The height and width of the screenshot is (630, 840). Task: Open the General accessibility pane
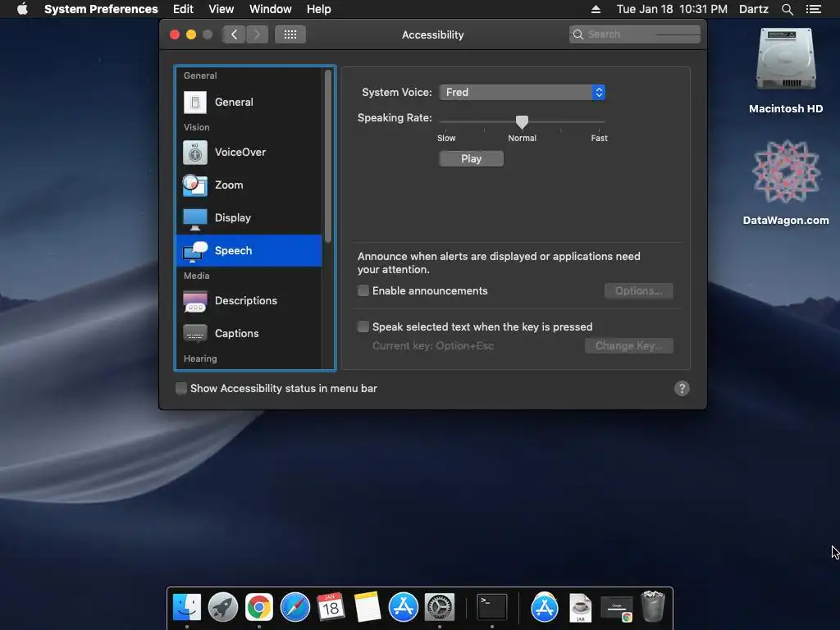click(249, 102)
